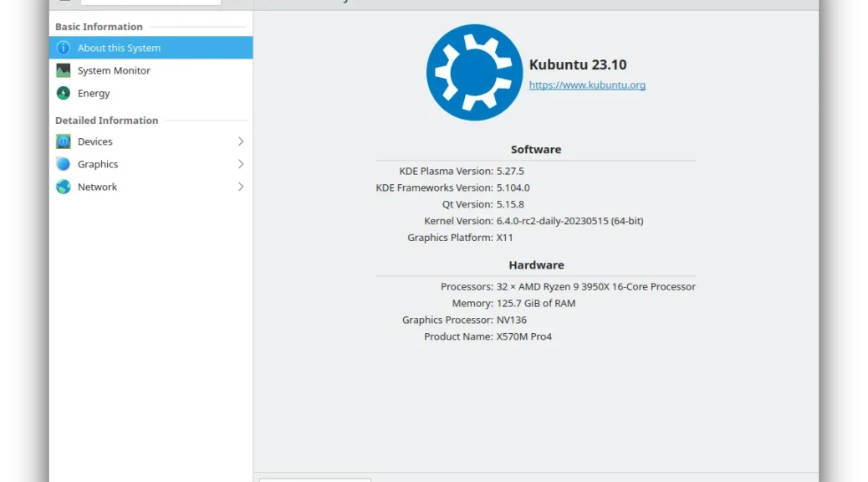The height and width of the screenshot is (482, 868).
Task: Select the 125.7 GiB of RAM value
Action: pyautogui.click(x=536, y=303)
